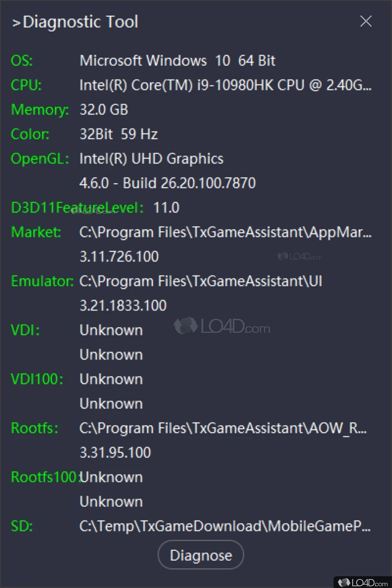The height and width of the screenshot is (588, 392).
Task: Select the VDI100 label
Action: [x=37, y=379]
